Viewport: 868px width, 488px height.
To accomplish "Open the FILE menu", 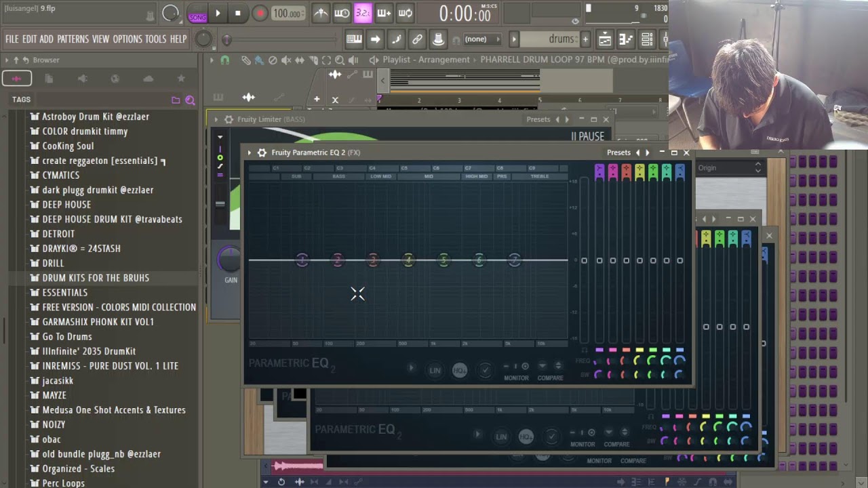I will (x=12, y=39).
